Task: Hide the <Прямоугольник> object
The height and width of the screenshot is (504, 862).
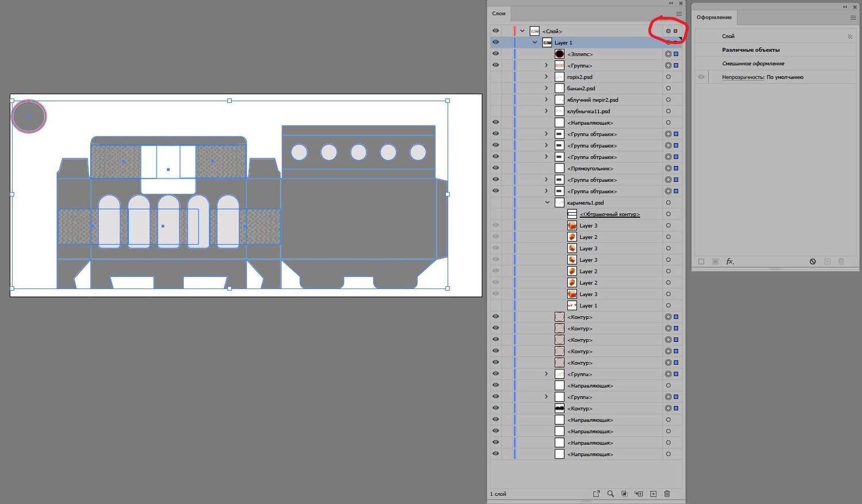Action: [495, 168]
